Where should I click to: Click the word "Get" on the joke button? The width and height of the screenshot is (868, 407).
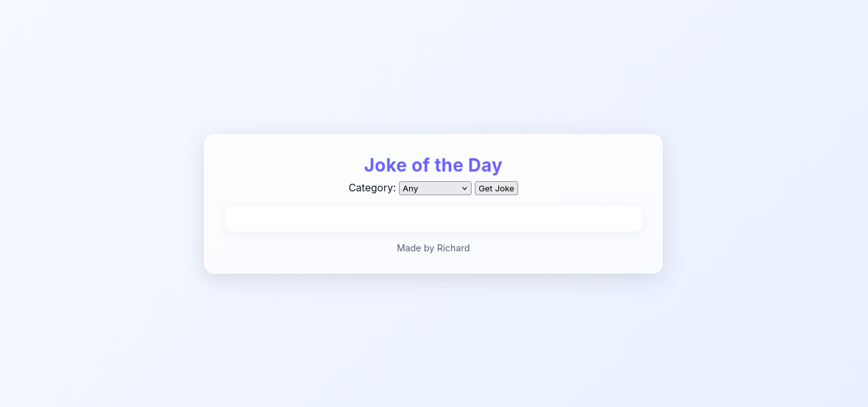(x=486, y=189)
